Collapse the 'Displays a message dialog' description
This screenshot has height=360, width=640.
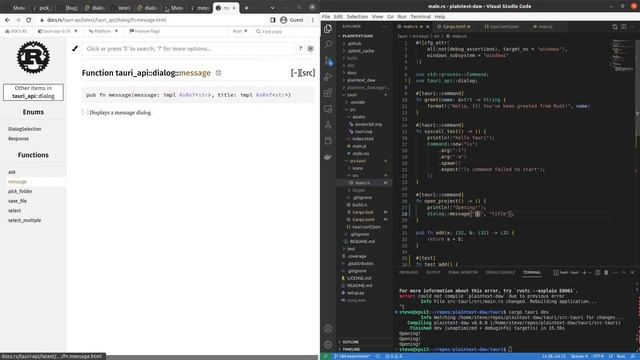(84, 112)
